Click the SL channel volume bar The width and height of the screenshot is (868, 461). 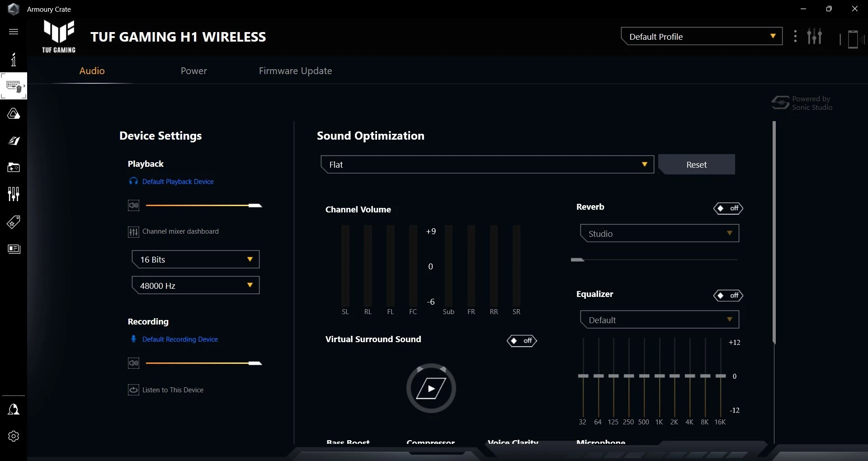click(345, 266)
